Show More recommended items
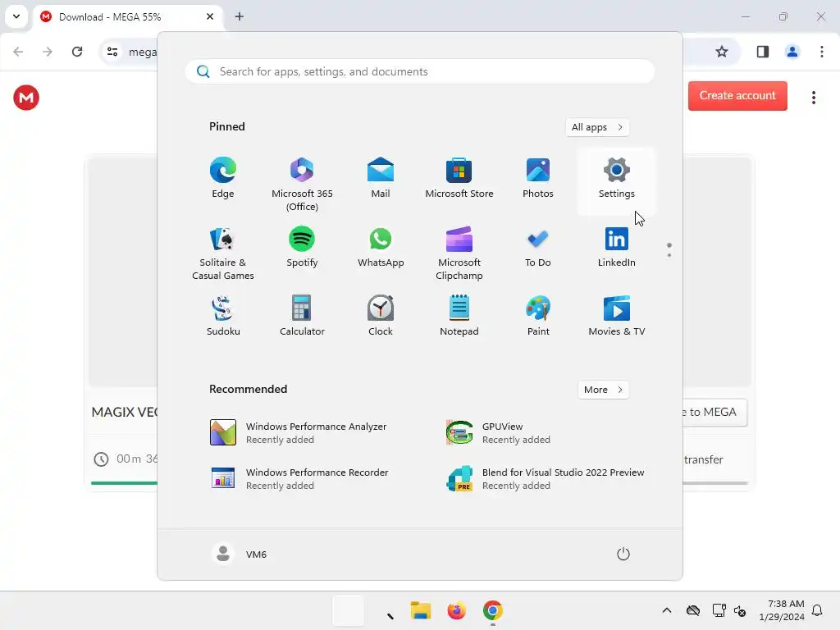 [603, 390]
